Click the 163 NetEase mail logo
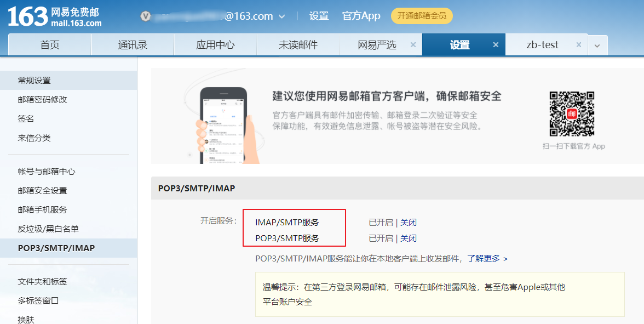 [x=54, y=17]
